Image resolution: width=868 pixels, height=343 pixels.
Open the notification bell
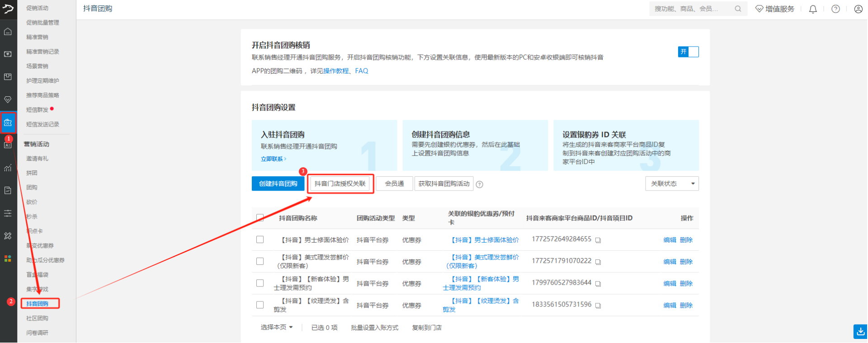click(813, 9)
